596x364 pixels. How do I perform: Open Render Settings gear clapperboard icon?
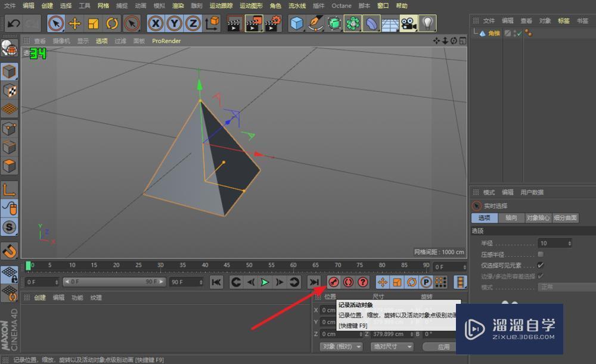(274, 24)
